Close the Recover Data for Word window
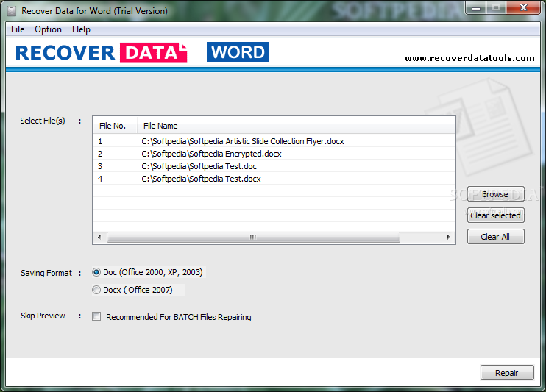This screenshot has width=546, height=392. [x=523, y=7]
